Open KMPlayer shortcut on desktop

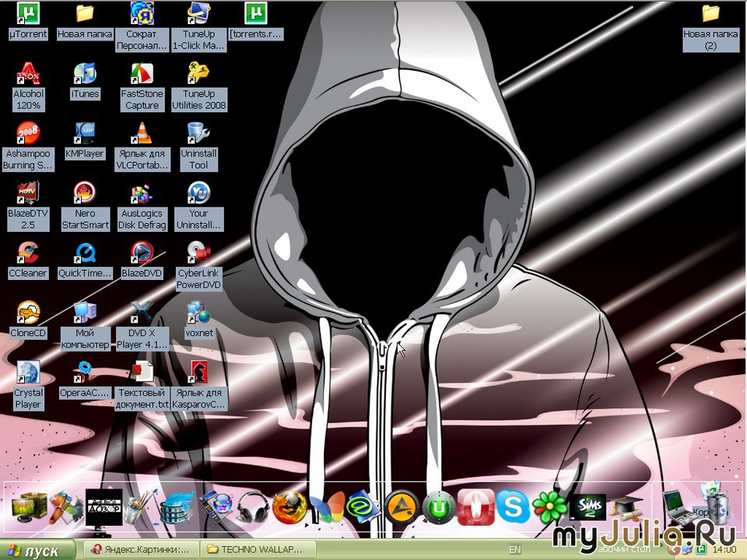click(x=85, y=133)
